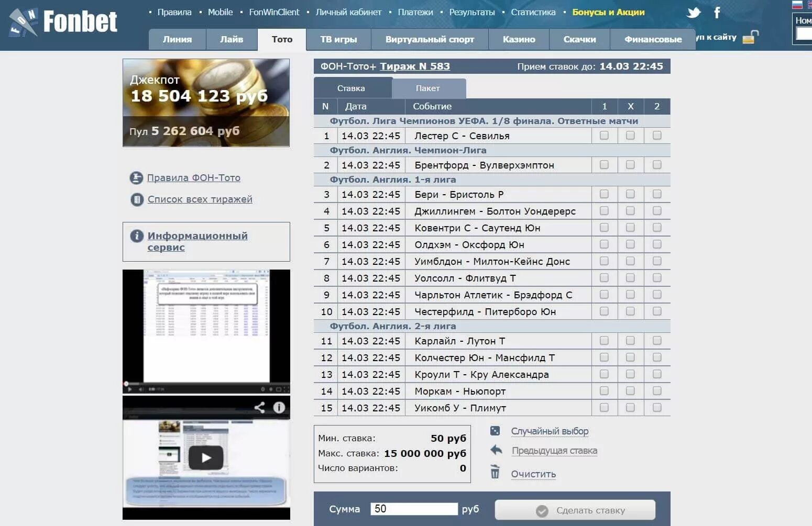
Task: Open the Виртуальный спорт tab
Action: (430, 40)
